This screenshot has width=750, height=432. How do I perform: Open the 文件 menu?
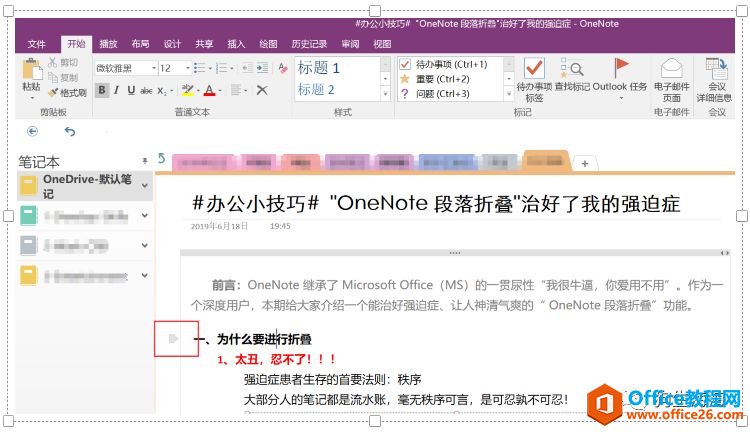click(36, 44)
